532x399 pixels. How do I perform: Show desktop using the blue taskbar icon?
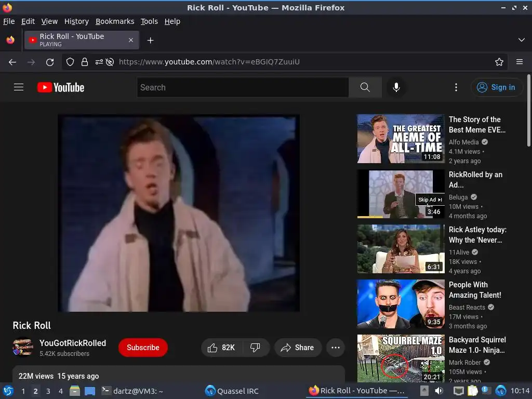[x=90, y=391]
